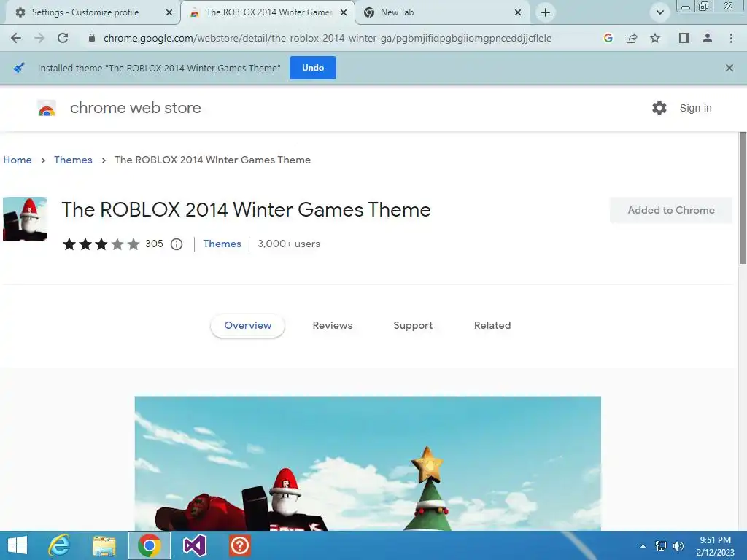Open the web store settings gear
The width and height of the screenshot is (747, 560).
click(x=659, y=108)
